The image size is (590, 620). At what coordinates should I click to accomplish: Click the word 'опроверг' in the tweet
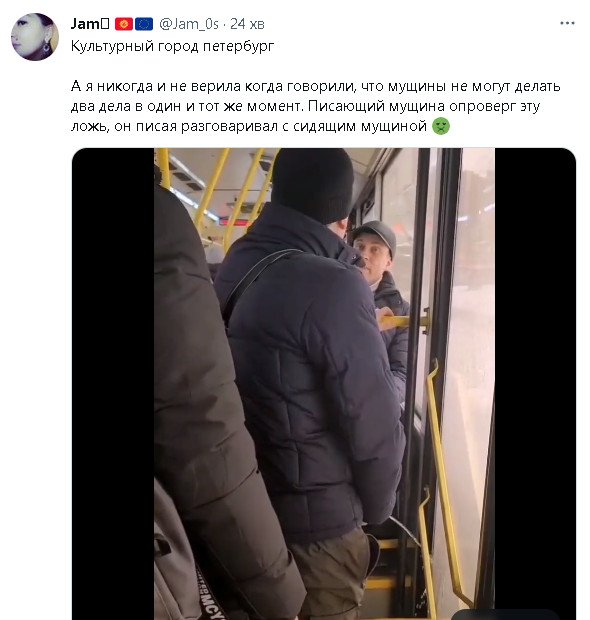click(x=482, y=106)
